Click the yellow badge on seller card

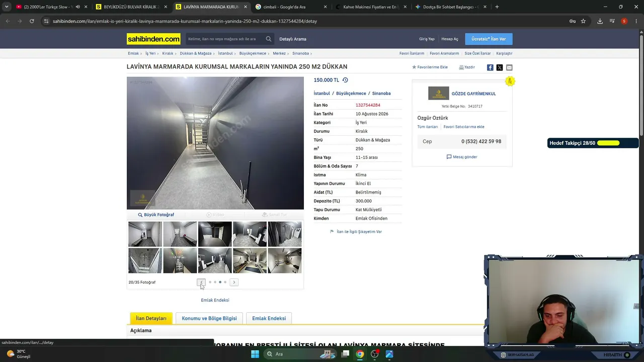[x=510, y=81]
